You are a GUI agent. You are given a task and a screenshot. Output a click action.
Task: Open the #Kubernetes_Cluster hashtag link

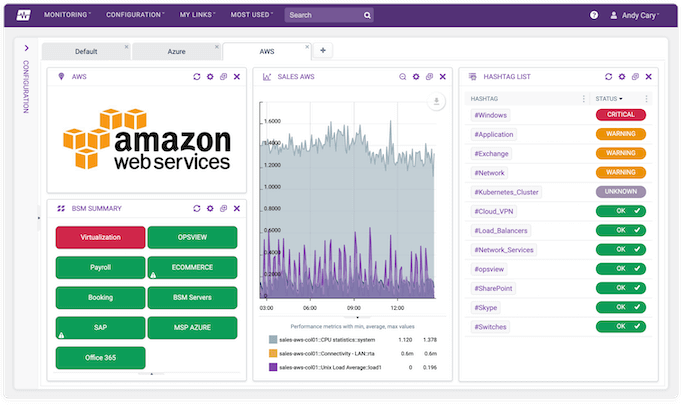[x=507, y=192]
